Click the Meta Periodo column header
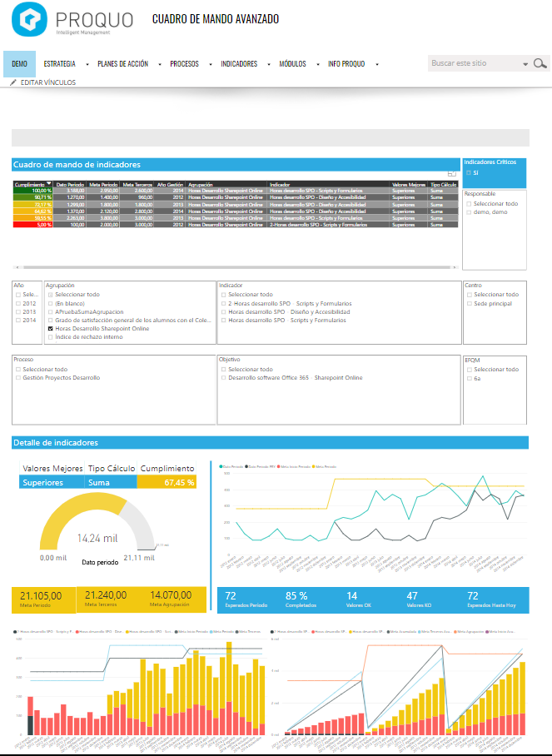The width and height of the screenshot is (552, 756). pos(103,184)
